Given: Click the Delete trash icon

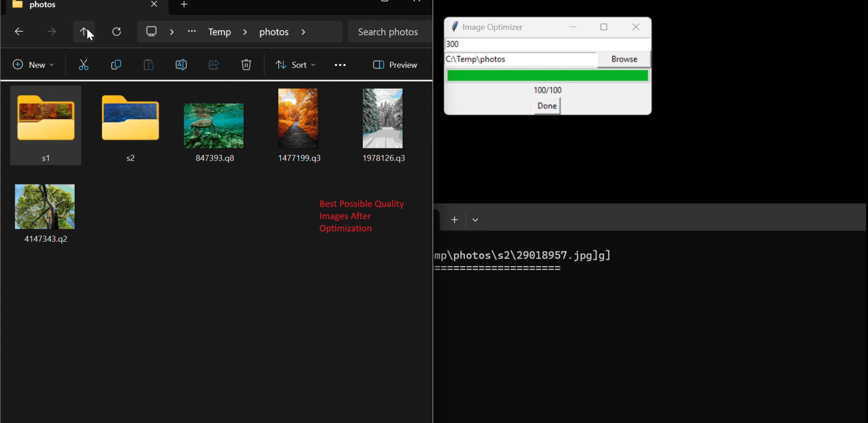Looking at the screenshot, I should click(x=246, y=65).
